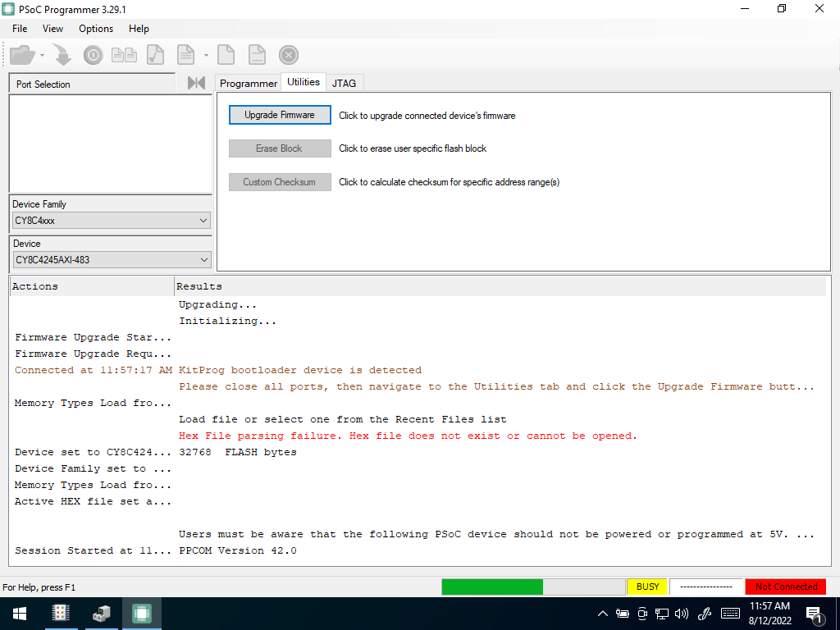Show hidden system tray icons chevron
This screenshot has height=630, width=840.
[x=603, y=614]
